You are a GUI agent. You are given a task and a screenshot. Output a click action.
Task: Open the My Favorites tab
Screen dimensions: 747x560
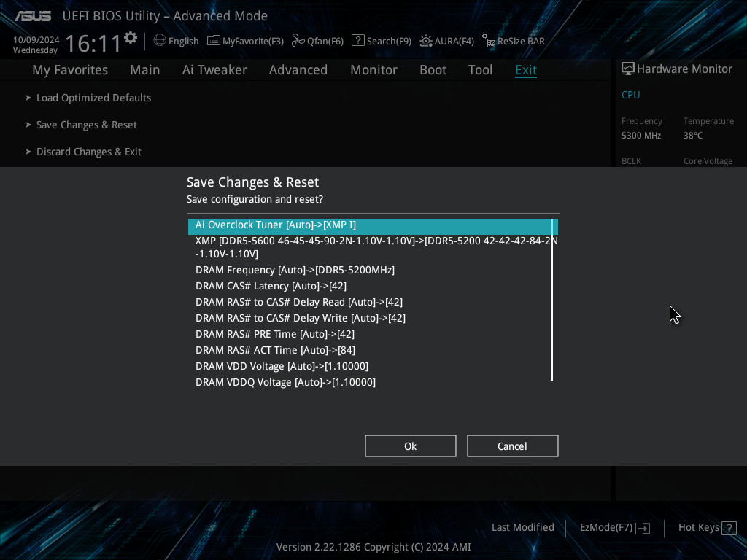click(x=70, y=70)
